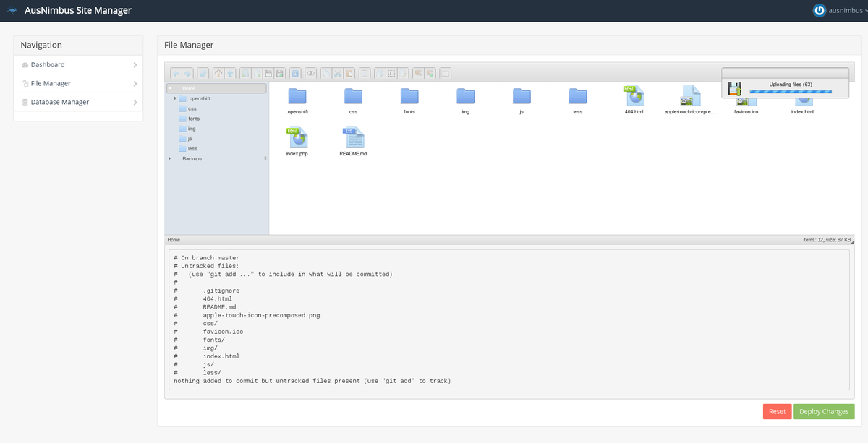This screenshot has height=443, width=868.
Task: Select less folder in the tree
Action: pos(192,149)
